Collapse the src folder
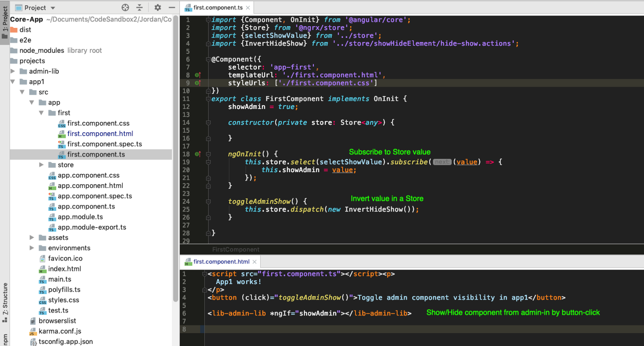Image resolution: width=644 pixels, height=346 pixels. (22, 92)
